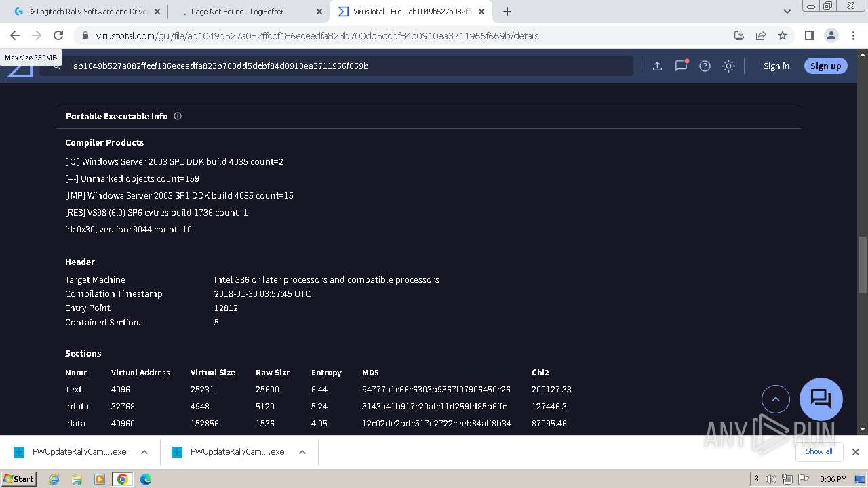Expand second FWUpdateRallyCam download options
This screenshot has height=488, width=868.
tap(302, 452)
